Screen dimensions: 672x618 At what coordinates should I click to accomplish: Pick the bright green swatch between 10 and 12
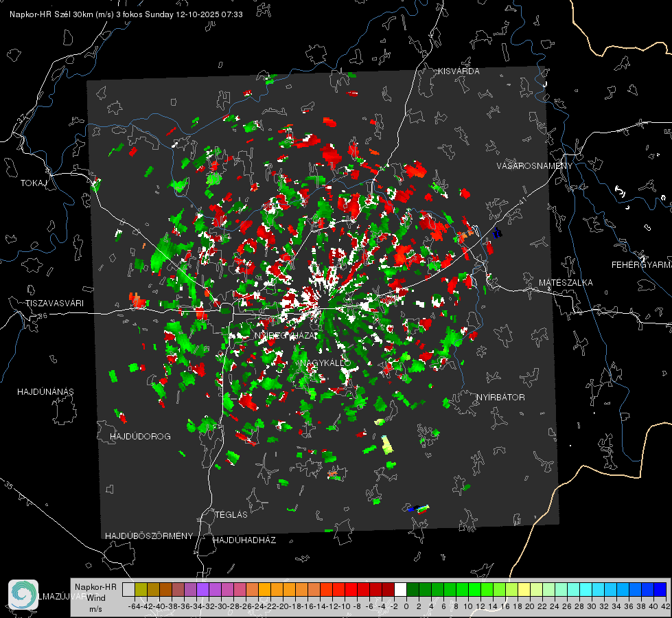point(474,589)
